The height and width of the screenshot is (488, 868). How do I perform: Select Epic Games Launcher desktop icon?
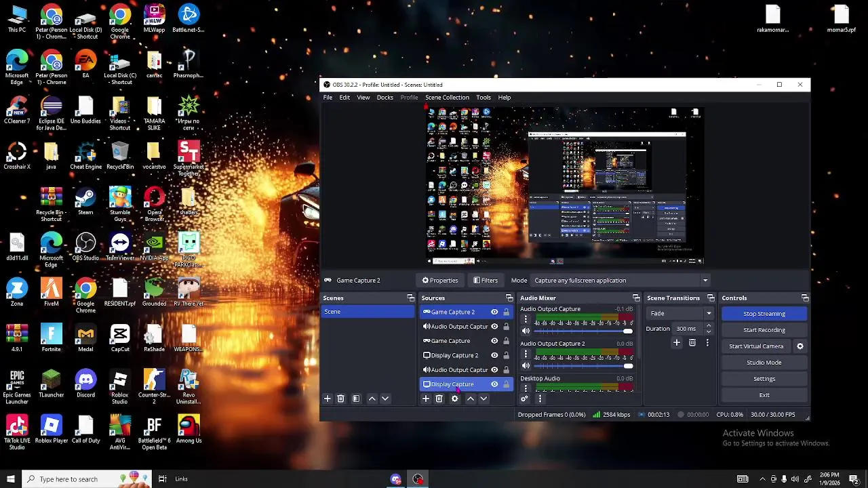17,387
